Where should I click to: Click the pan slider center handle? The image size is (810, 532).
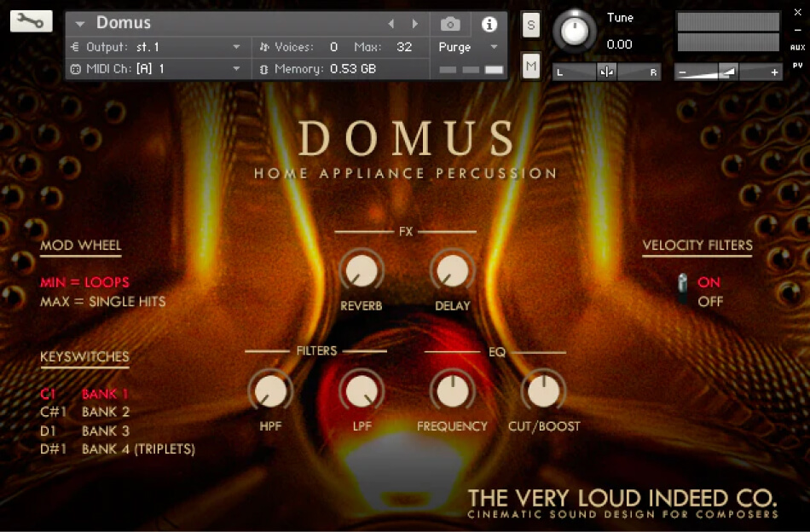coord(606,72)
